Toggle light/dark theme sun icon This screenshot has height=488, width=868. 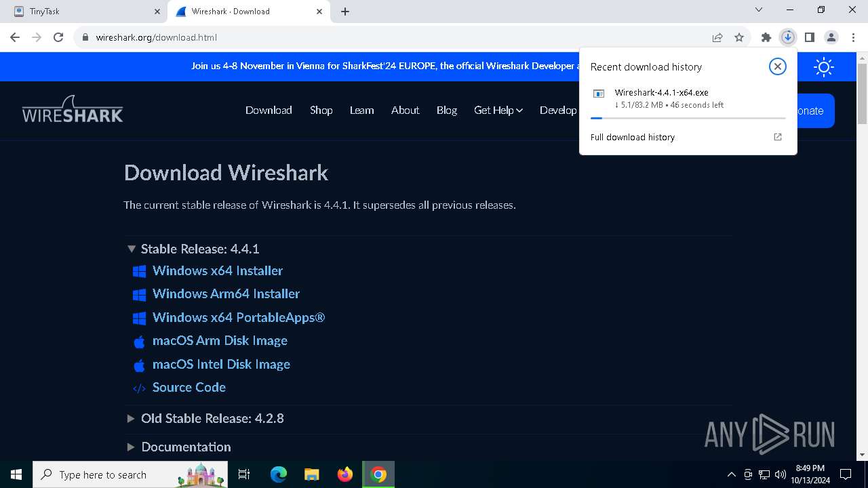point(824,66)
